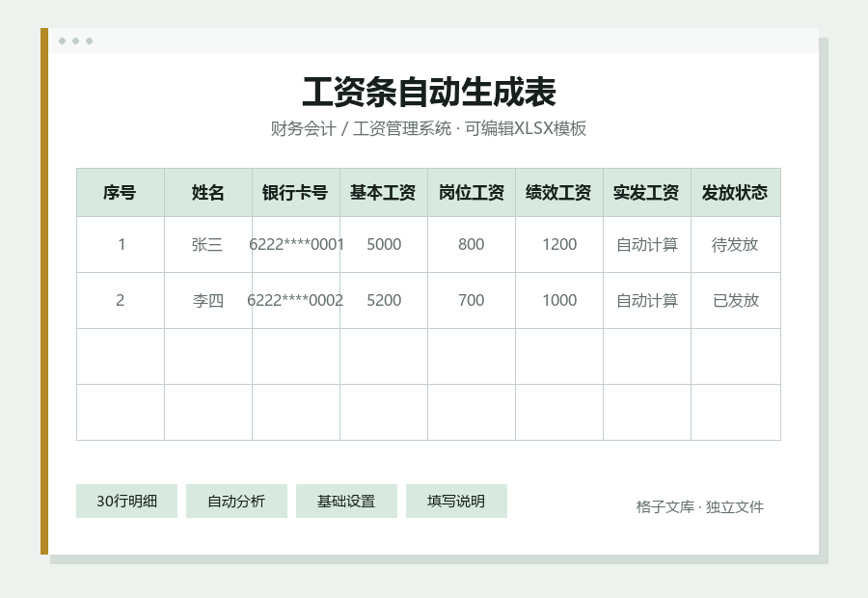Click sequence number 1 cell
Viewport: 868px width, 598px height.
pyautogui.click(x=121, y=245)
